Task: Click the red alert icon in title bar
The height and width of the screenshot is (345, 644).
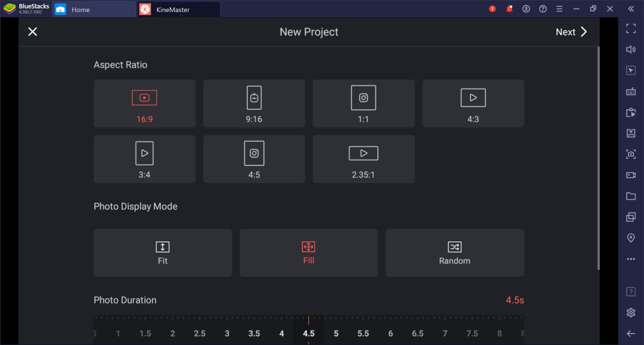Action: click(x=493, y=9)
